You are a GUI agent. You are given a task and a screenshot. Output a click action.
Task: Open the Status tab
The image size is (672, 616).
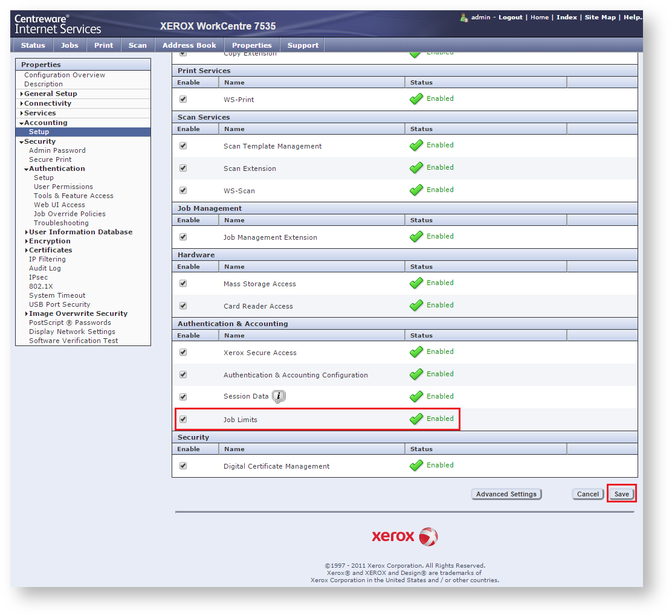pos(33,45)
